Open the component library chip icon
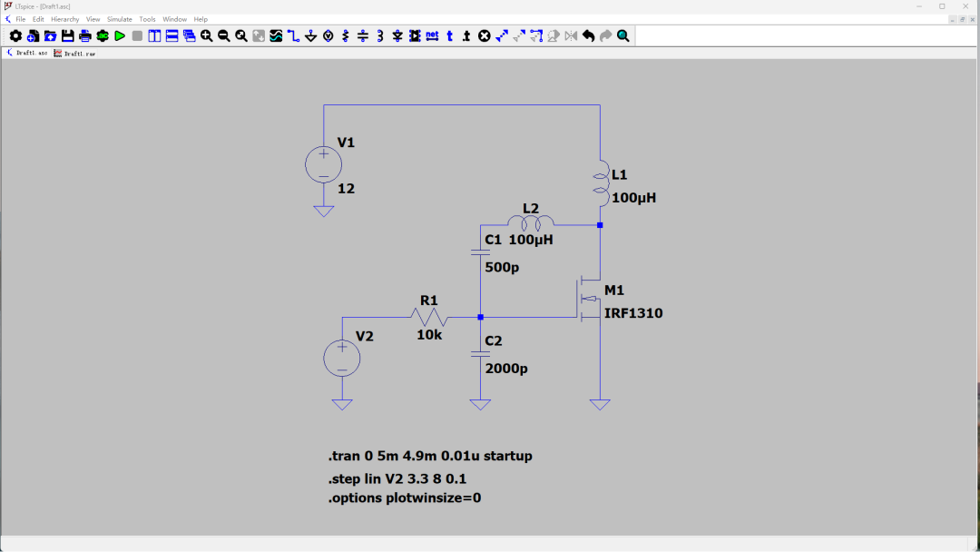 (415, 36)
